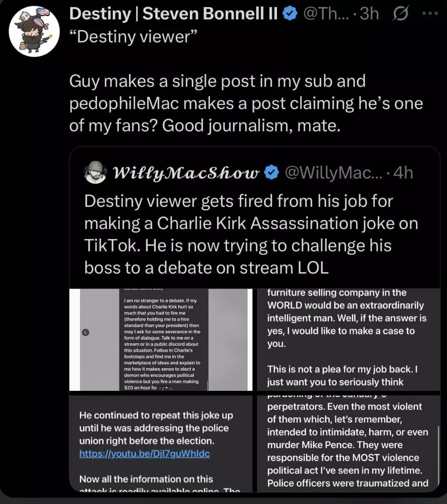Click the back chevron in the first screenshot
This screenshot has height=504, width=447.
pos(85,332)
